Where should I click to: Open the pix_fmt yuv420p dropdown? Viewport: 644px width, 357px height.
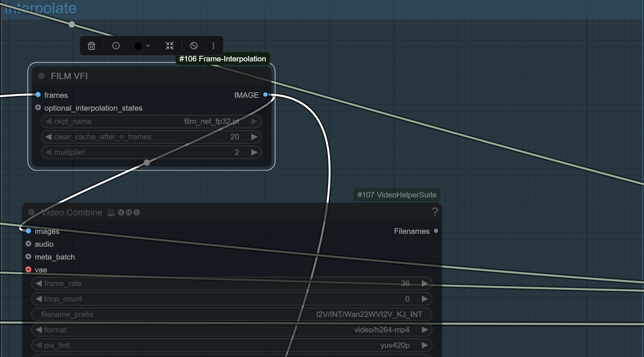(x=232, y=345)
